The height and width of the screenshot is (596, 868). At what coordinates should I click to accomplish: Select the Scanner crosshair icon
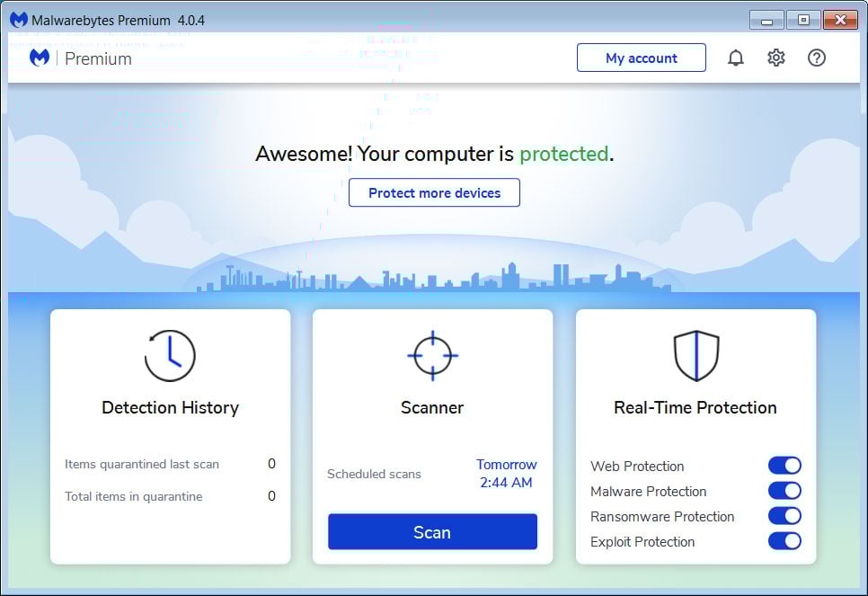coord(432,354)
